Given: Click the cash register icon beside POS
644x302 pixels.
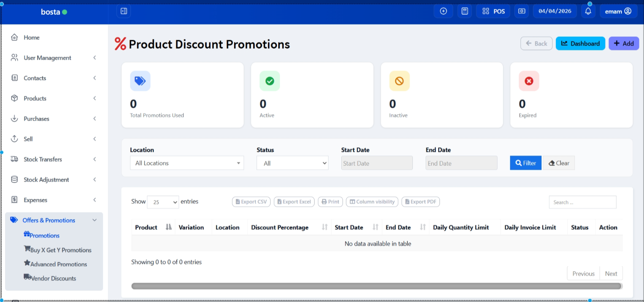Looking at the screenshot, I should pyautogui.click(x=522, y=11).
